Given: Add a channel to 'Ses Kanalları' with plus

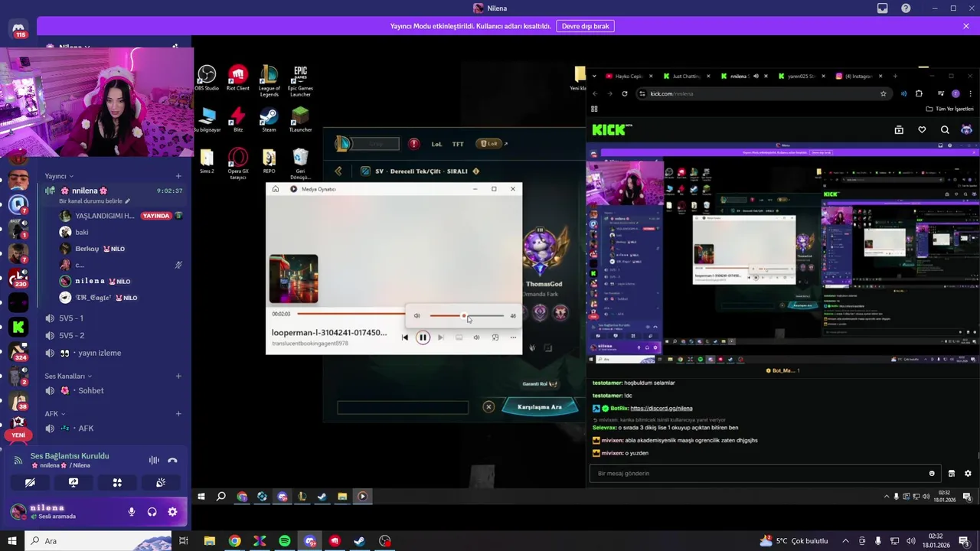Looking at the screenshot, I should (x=178, y=376).
